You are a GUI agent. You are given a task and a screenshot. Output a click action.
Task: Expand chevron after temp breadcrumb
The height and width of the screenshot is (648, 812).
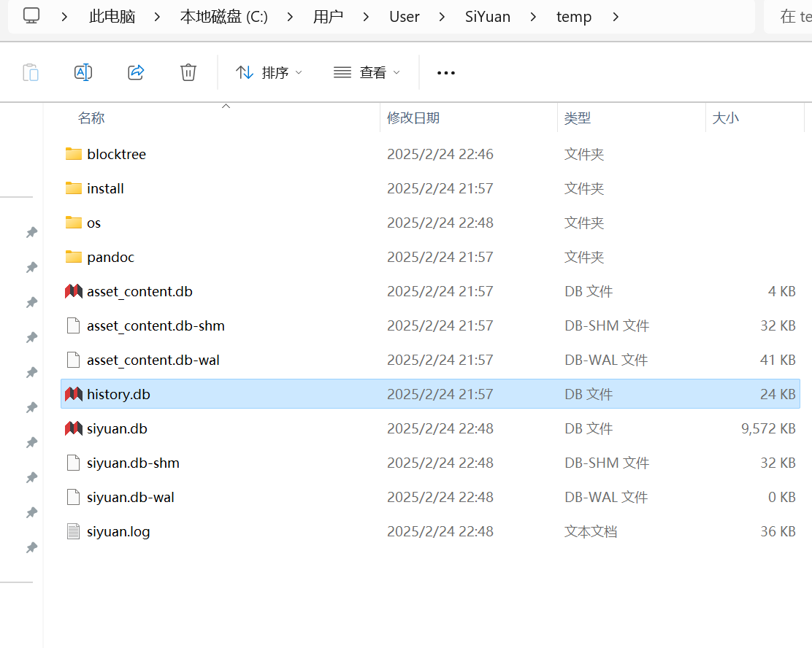point(616,17)
